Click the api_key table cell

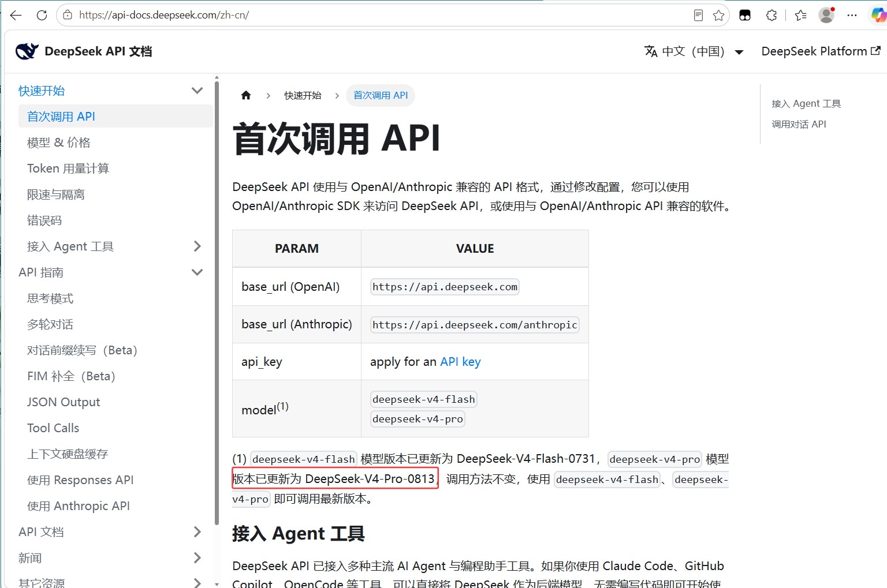pyautogui.click(x=297, y=362)
